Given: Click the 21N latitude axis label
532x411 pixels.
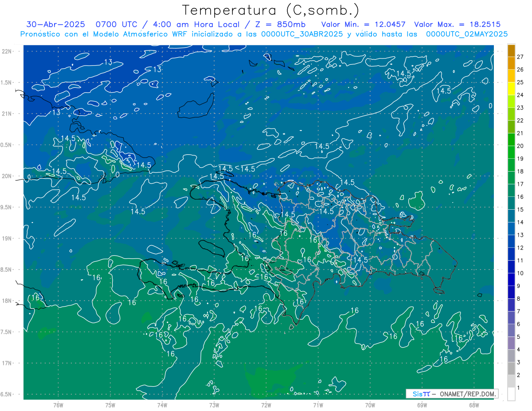Looking at the screenshot, I should pos(6,114).
